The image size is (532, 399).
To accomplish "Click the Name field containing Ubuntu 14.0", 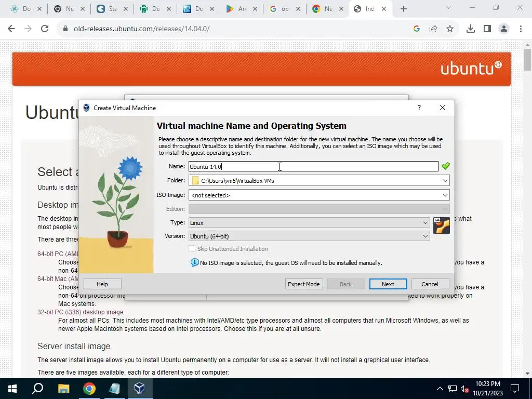I will [x=313, y=166].
